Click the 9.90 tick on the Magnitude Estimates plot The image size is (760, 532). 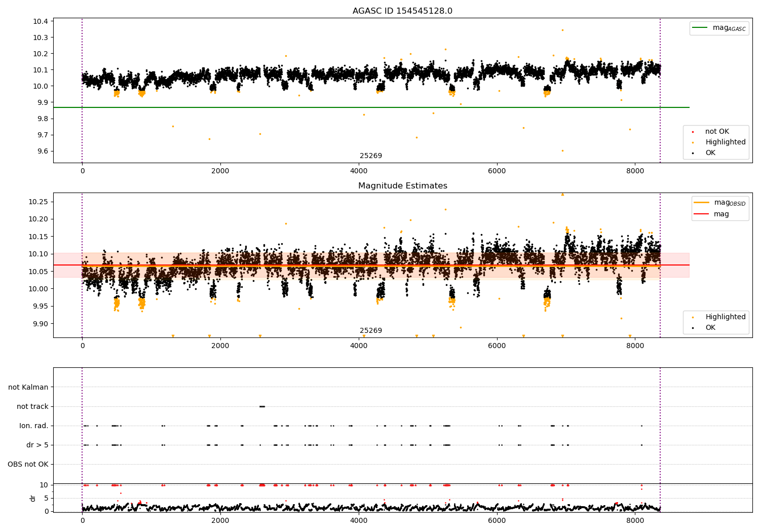click(x=41, y=324)
